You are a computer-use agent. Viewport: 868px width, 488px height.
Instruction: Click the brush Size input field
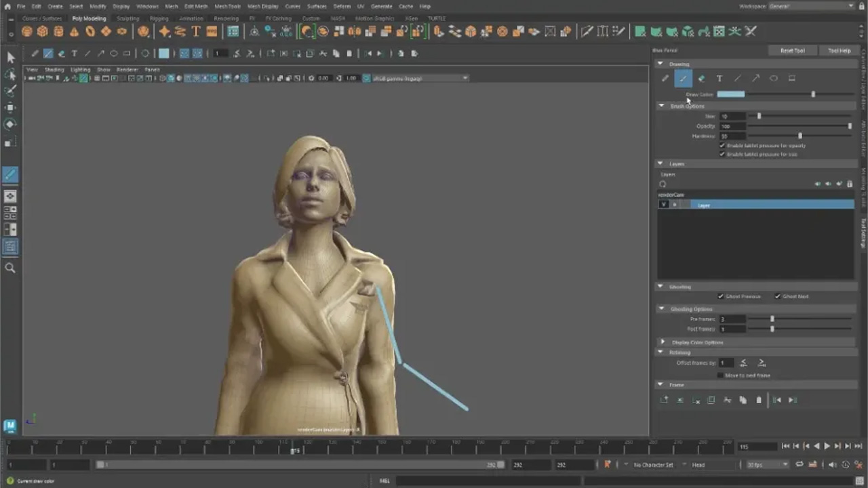click(x=731, y=117)
